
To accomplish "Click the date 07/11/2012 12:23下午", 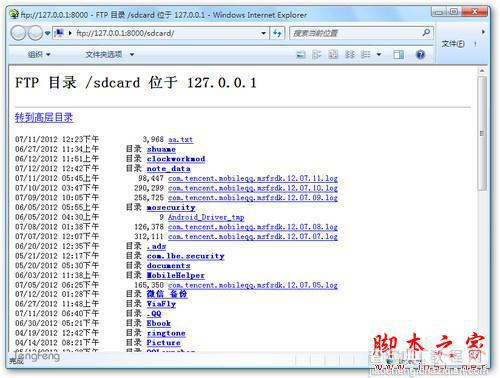I will pos(57,139).
